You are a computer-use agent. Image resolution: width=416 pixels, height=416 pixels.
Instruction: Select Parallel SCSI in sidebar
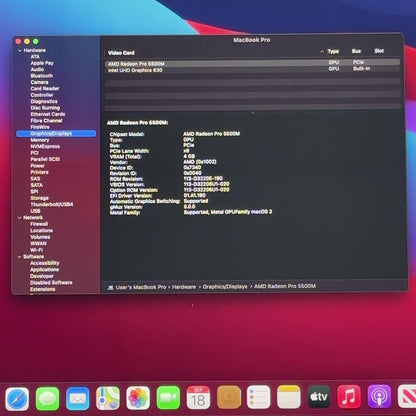(x=45, y=159)
